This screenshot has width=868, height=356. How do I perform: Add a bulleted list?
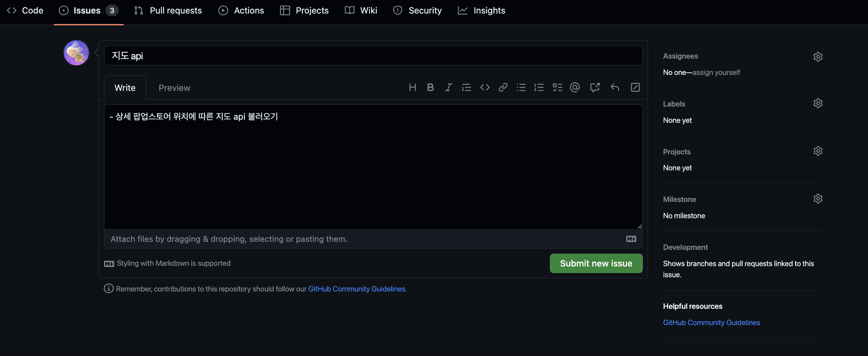[521, 87]
